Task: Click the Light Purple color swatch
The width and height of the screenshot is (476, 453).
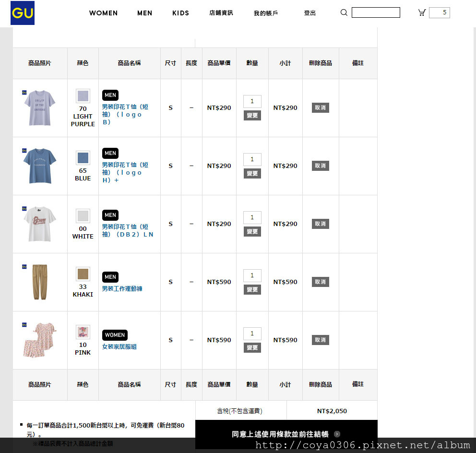Action: 83,96
